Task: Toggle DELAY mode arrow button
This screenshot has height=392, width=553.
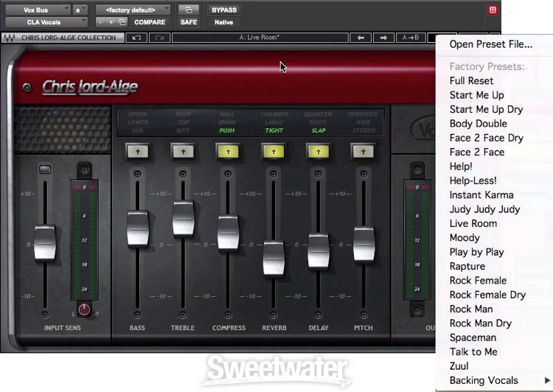Action: [319, 152]
